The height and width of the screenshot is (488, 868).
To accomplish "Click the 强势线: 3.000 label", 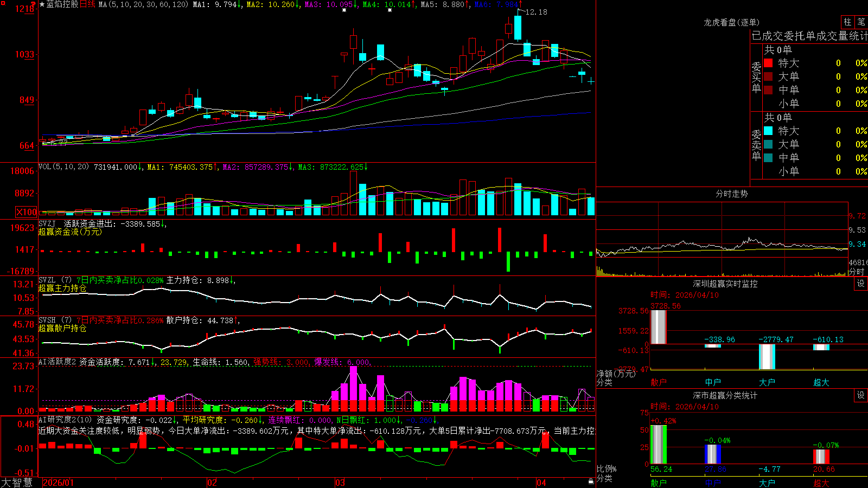I will click(282, 362).
